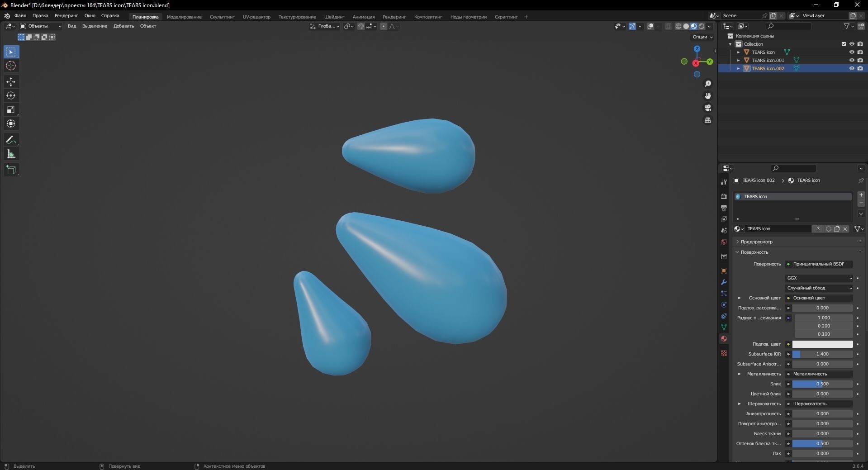The width and height of the screenshot is (868, 470).
Task: Switch to rendered viewport shading
Action: (702, 26)
